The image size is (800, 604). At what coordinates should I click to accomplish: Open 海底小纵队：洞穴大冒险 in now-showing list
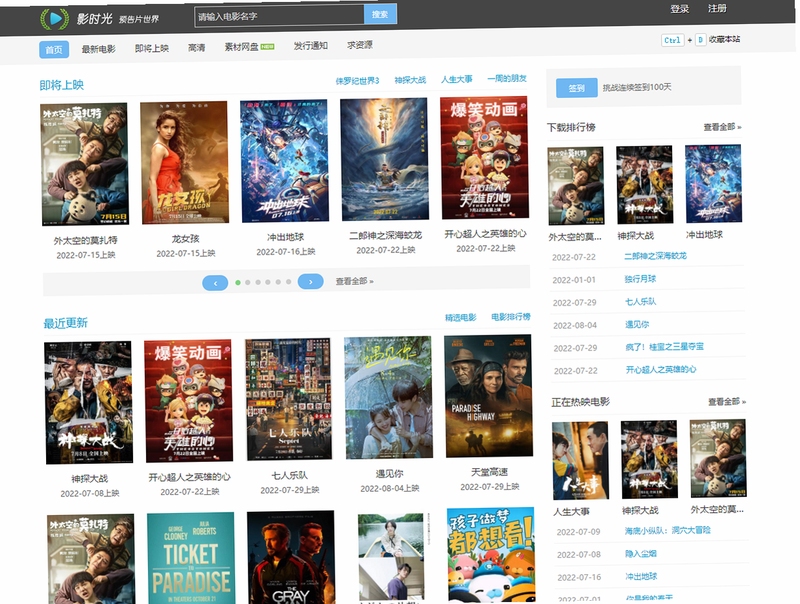pos(667,531)
